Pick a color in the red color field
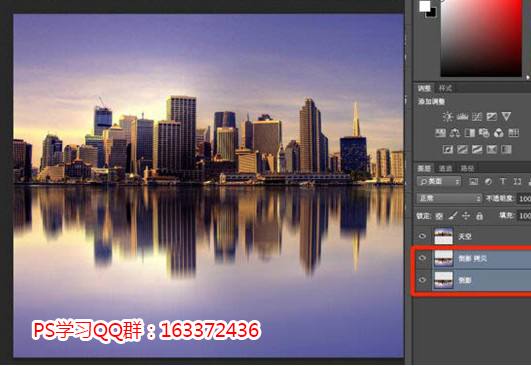531x366 pixels. (x=481, y=38)
